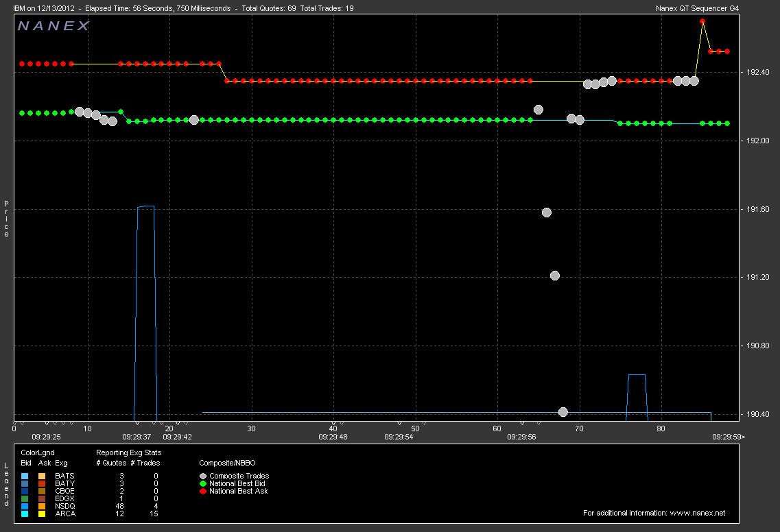Image resolution: width=780 pixels, height=532 pixels.
Task: Click the National Best Bid green marker
Action: point(203,484)
